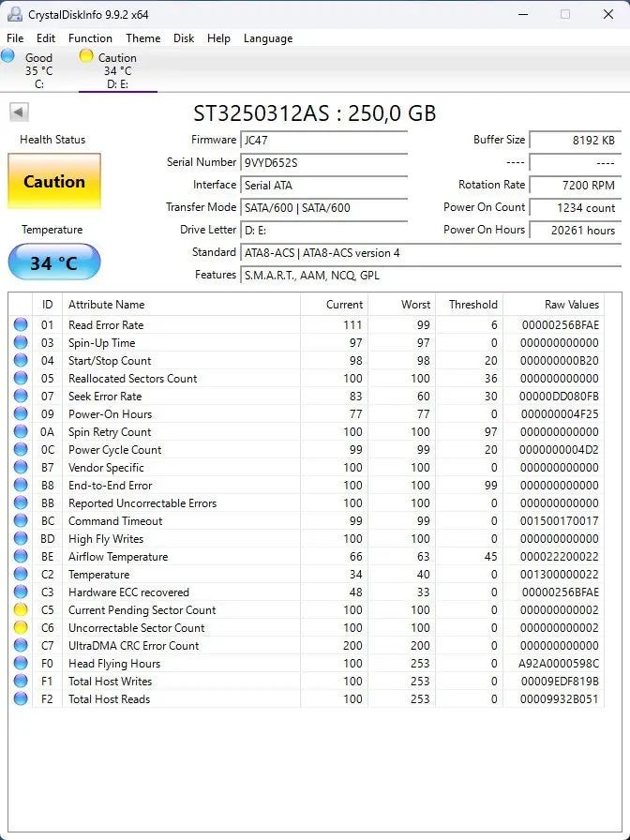Click the status dot for Head Flying Hours
Image resolution: width=630 pixels, height=840 pixels.
[x=21, y=663]
